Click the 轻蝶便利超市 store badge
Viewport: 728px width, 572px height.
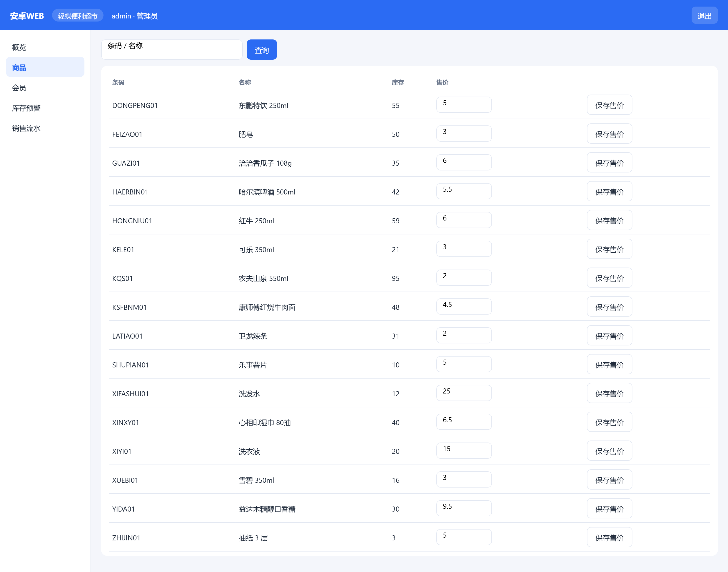pos(78,16)
